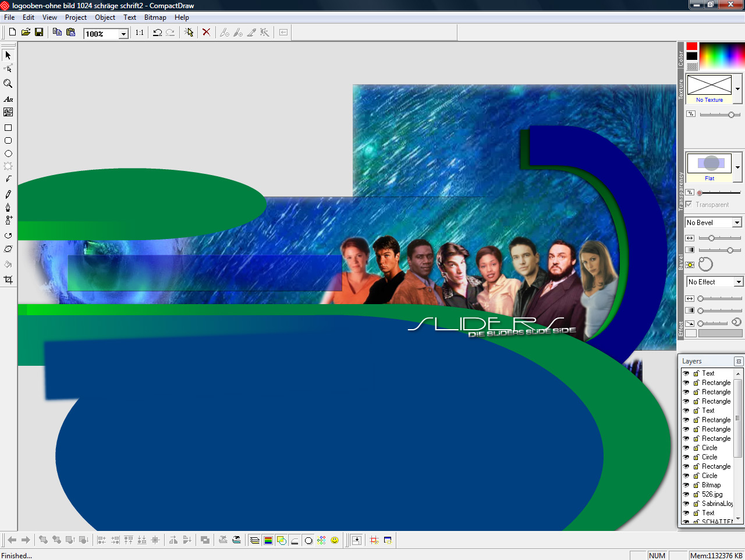This screenshot has width=745, height=560.
Task: Select the arrow pointer tool
Action: tap(8, 55)
